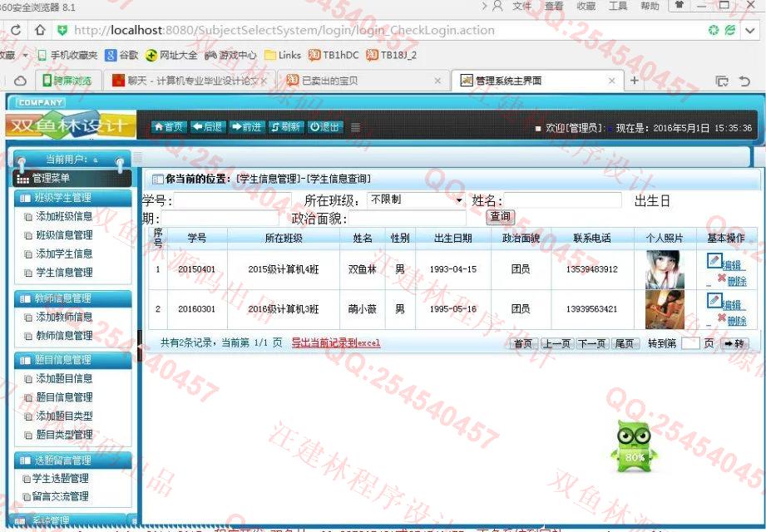
Task: Click the 学号 search input field
Action: [x=233, y=200]
